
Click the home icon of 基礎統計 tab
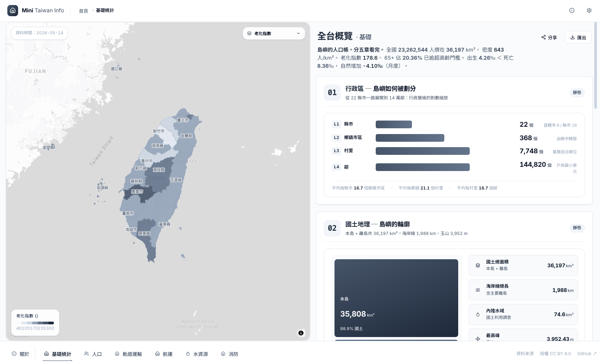[x=46, y=354]
